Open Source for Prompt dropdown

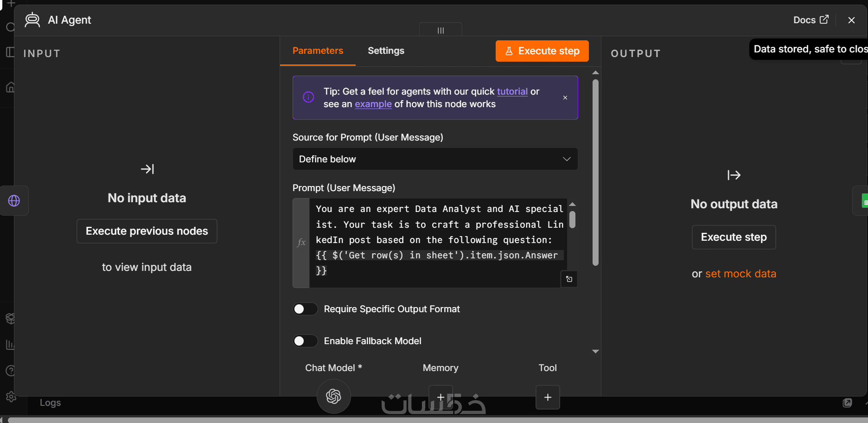click(x=435, y=159)
